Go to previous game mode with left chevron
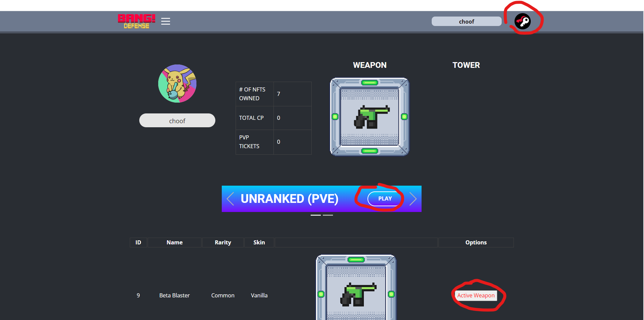 [231, 199]
